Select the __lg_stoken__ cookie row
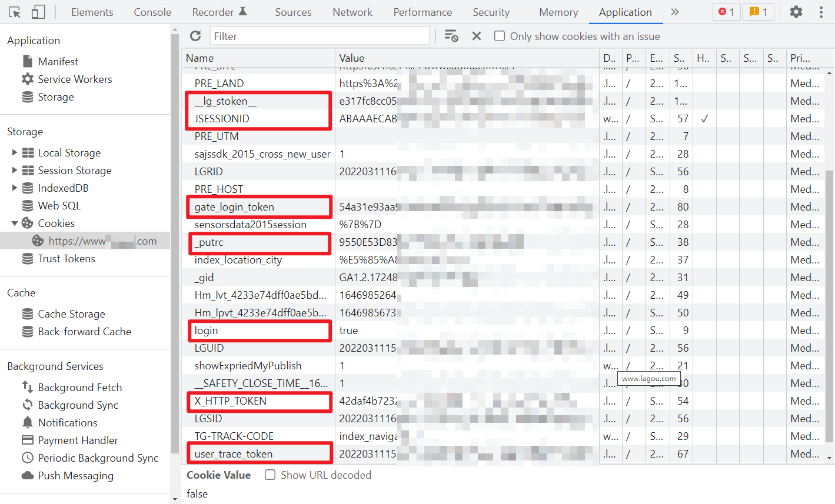Viewport: 835px width, 504px height. click(x=503, y=101)
